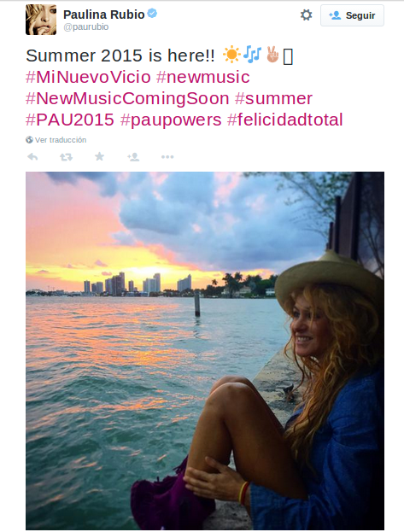404x532 pixels.
Task: Click the globe icon beside Ver traducción
Action: click(x=30, y=139)
